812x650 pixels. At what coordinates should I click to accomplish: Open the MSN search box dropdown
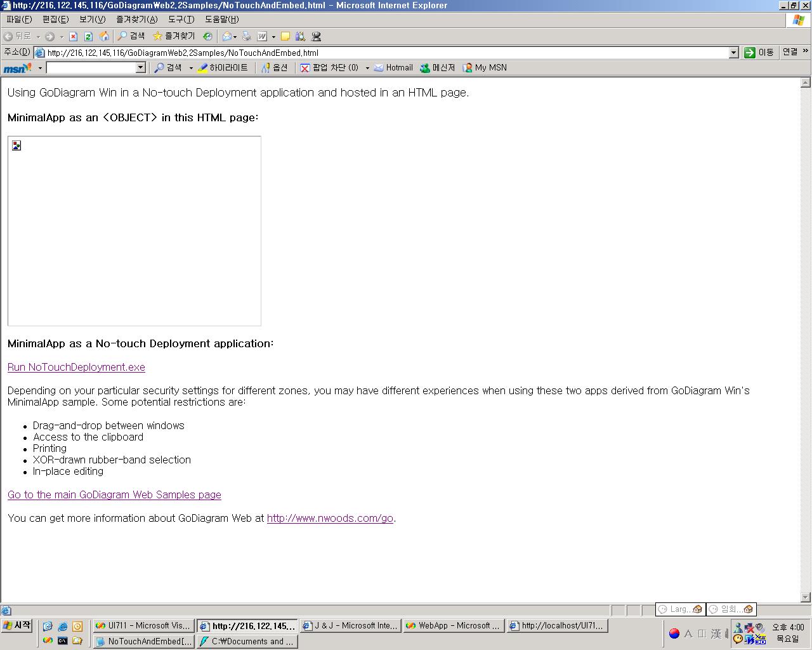point(141,68)
